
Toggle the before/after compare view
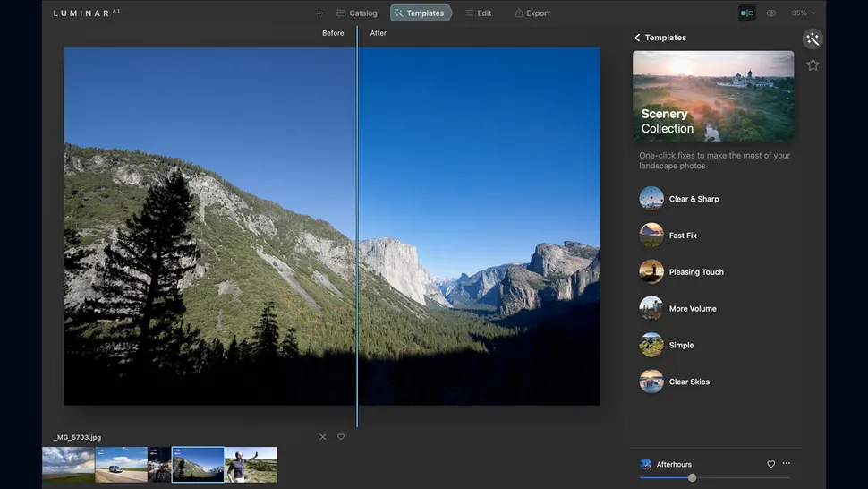[746, 13]
